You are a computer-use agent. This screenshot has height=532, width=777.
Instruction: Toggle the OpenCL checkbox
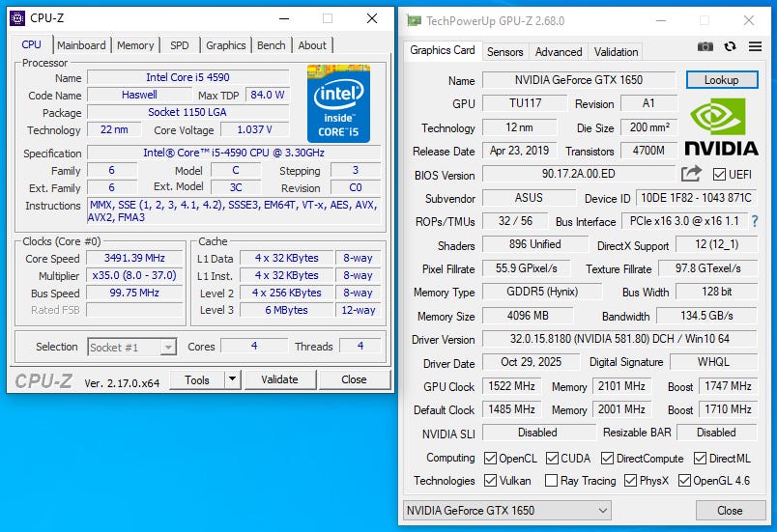point(490,459)
